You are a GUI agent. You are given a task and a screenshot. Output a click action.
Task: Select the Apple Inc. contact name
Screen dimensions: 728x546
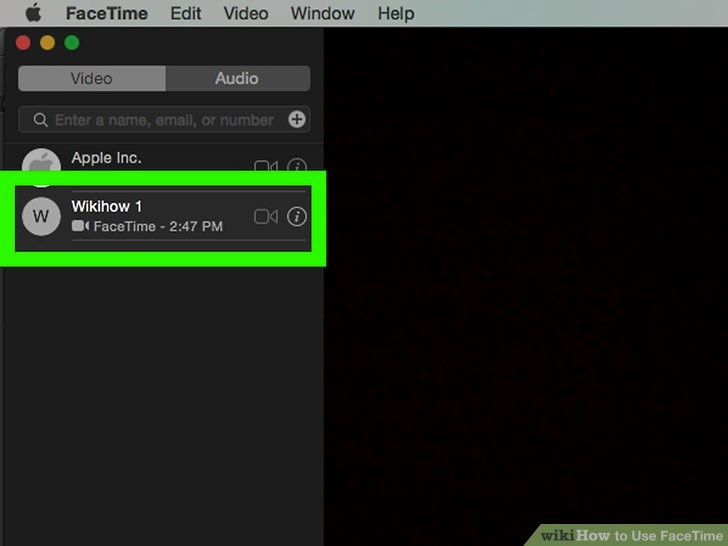106,158
